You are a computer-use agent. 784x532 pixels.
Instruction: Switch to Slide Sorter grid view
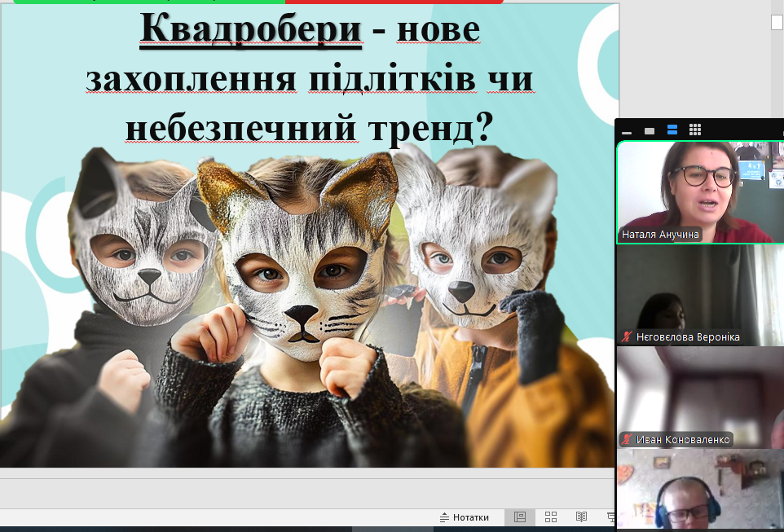551,517
